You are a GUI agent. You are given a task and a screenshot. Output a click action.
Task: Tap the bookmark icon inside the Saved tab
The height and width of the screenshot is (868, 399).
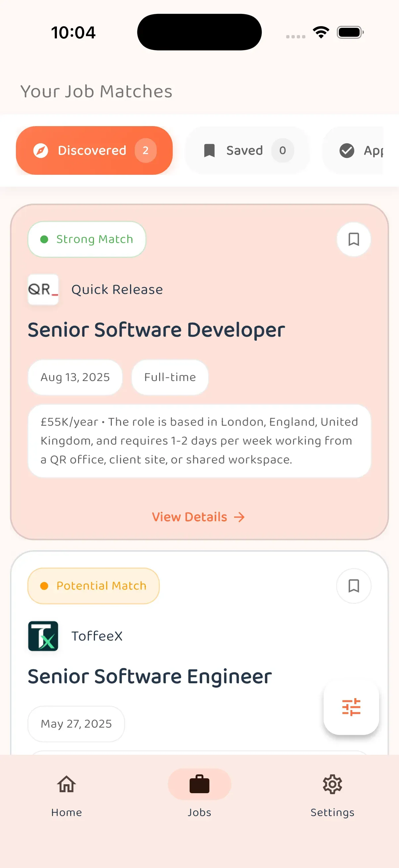(209, 150)
